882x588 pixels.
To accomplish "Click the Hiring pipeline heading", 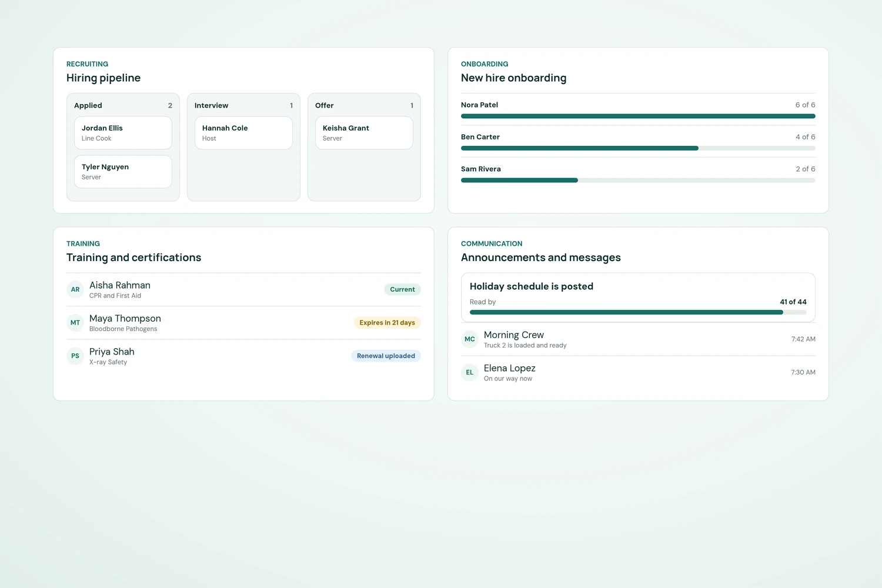I will (103, 78).
